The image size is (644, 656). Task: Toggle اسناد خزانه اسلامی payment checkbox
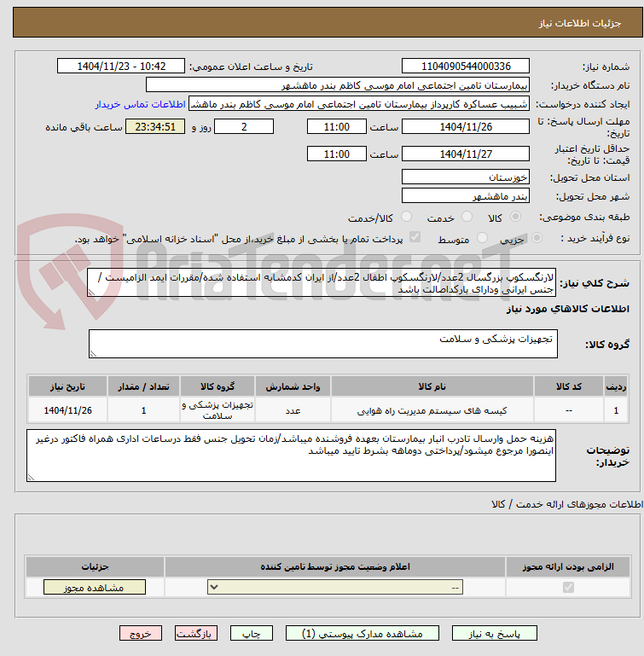coord(415,237)
